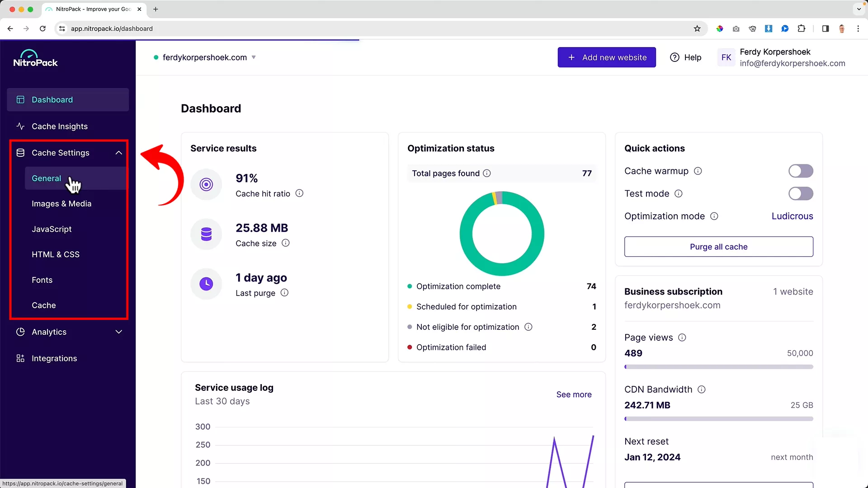
Task: Enable the Cache warmup toggle
Action: (x=801, y=171)
